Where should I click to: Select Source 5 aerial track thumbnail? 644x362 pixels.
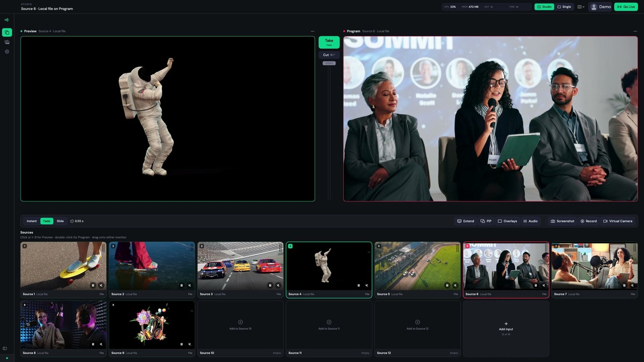(417, 266)
